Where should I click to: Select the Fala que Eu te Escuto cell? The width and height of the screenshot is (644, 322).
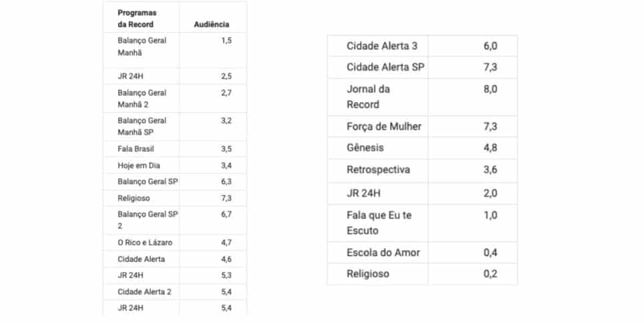click(378, 223)
